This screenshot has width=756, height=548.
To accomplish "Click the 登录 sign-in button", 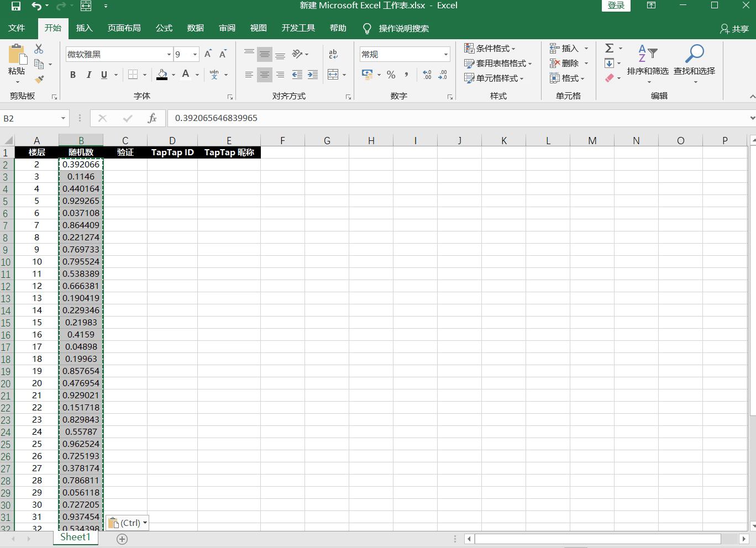I will 616,6.
